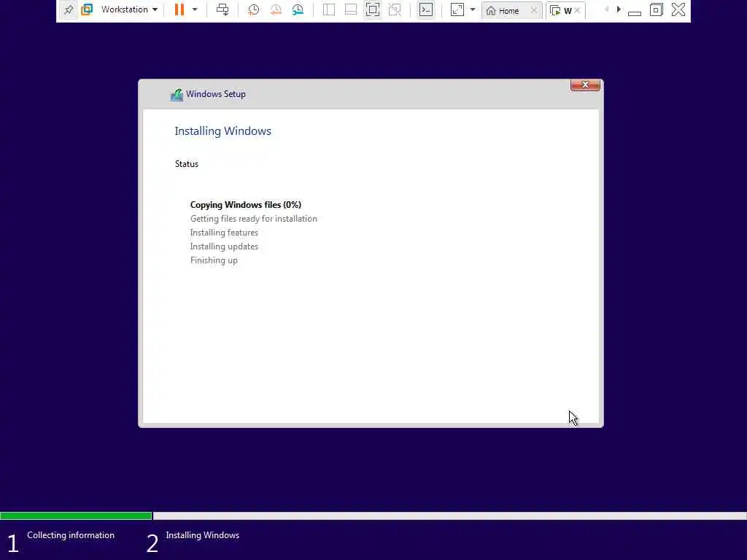Viewport: 747px width, 560px height.
Task: Pause the virtual machine with the orange button
Action: point(179,9)
